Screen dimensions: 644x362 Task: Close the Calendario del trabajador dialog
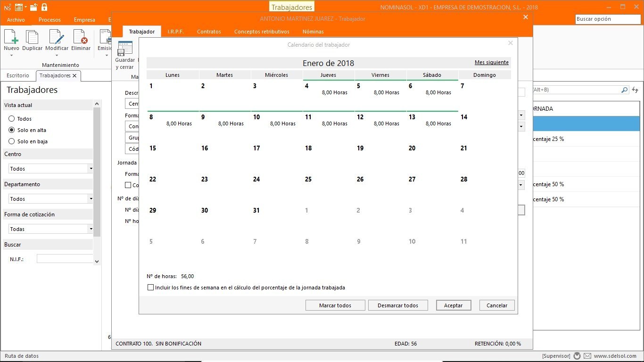510,43
